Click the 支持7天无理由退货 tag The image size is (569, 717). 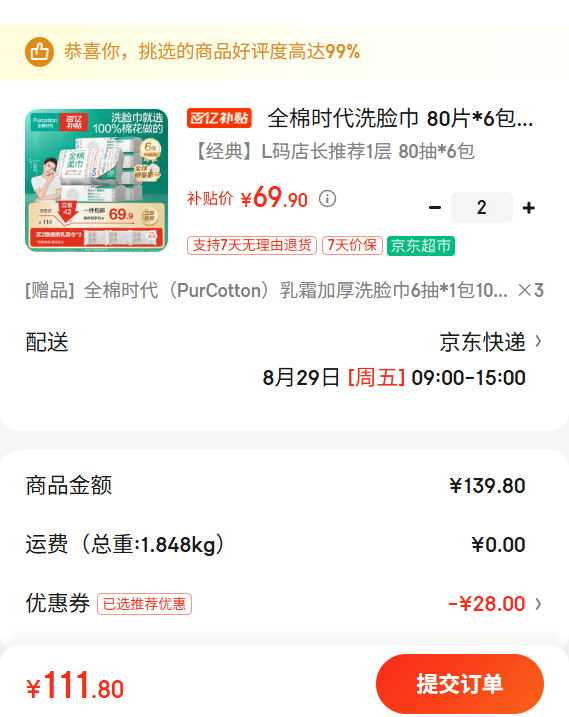(252, 246)
